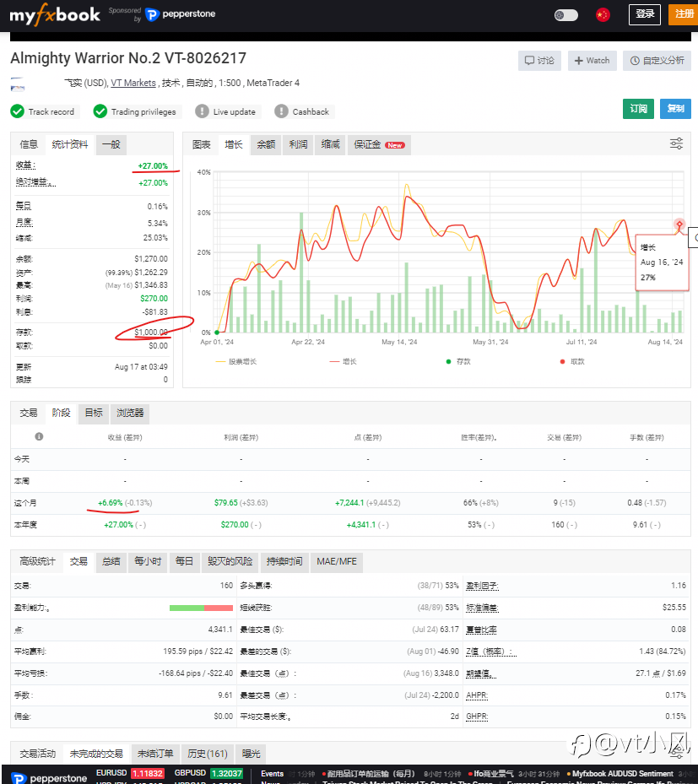Click the orange 注册 register button
This screenshot has height=784, width=698.
pos(684,14)
